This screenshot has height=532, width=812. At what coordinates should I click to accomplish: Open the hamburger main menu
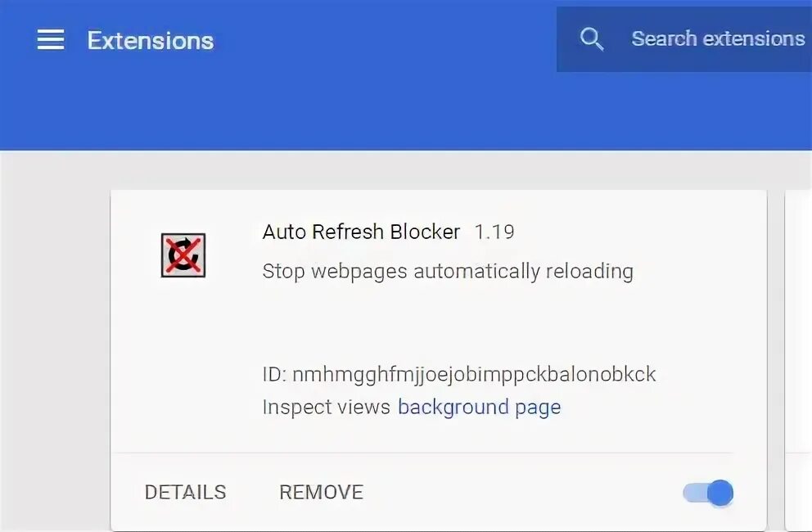tap(51, 40)
